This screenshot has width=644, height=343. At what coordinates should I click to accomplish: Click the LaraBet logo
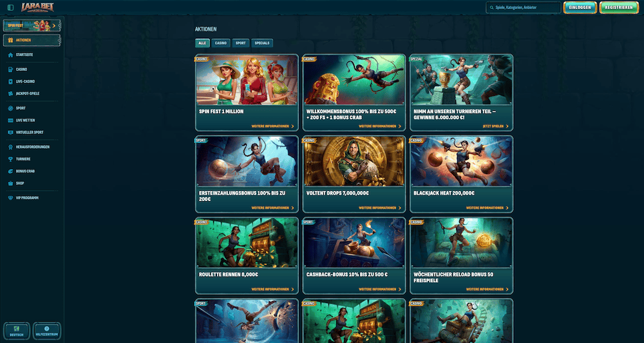click(x=38, y=7)
